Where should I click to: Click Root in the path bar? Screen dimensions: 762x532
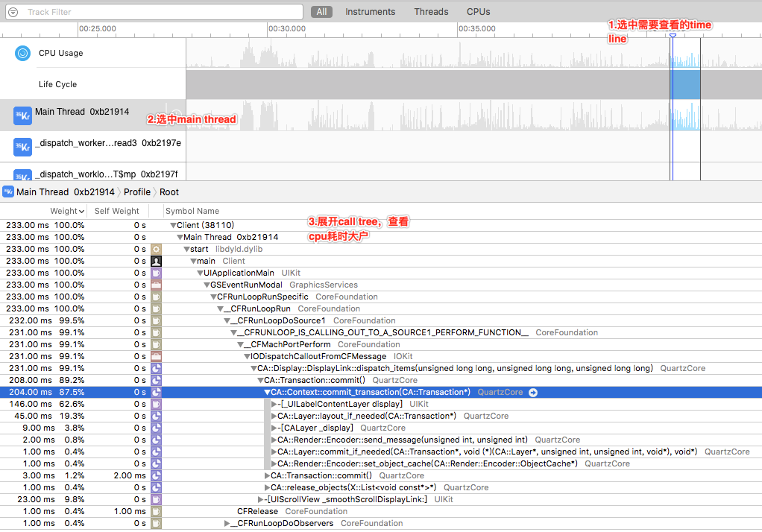point(169,192)
